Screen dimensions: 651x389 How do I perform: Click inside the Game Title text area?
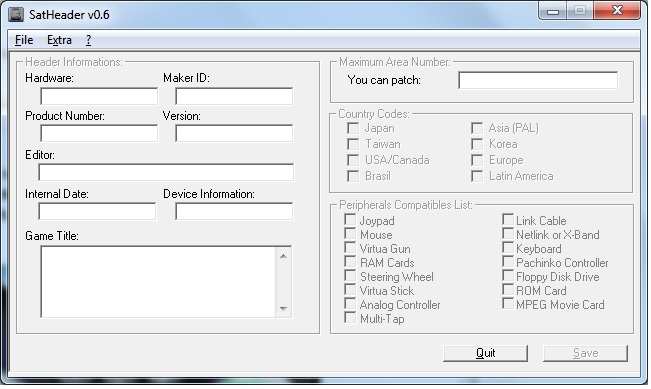click(x=158, y=282)
